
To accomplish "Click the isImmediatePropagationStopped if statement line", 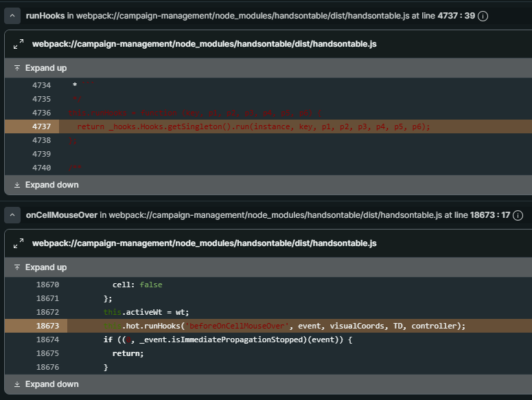I will 227,340.
